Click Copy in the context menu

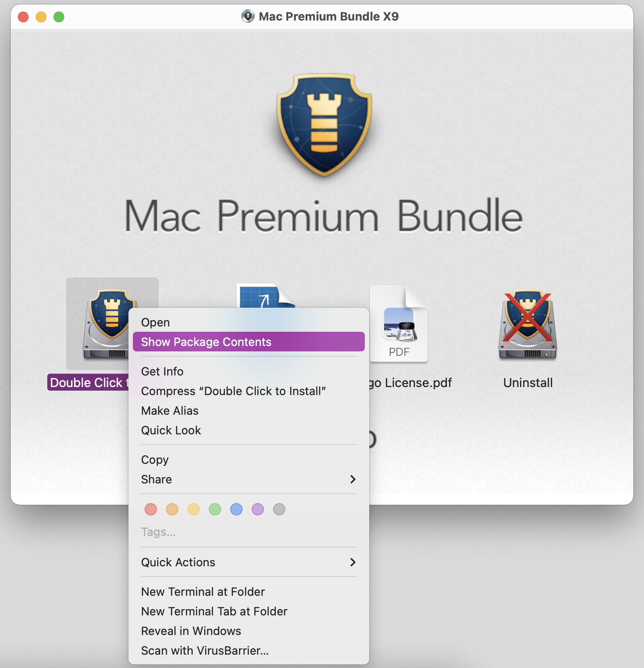click(x=249, y=460)
